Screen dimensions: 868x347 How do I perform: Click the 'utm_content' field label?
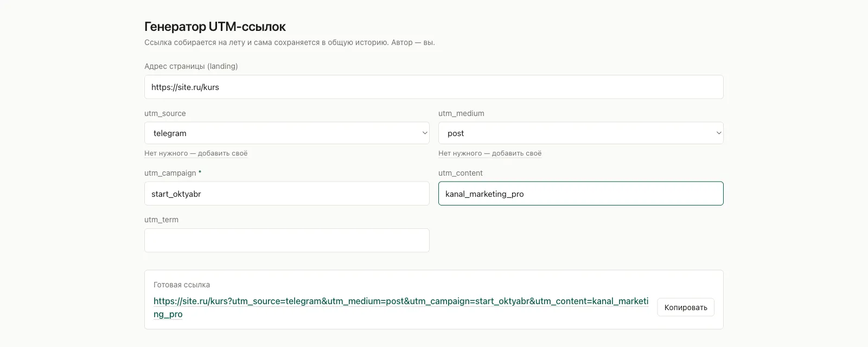460,173
